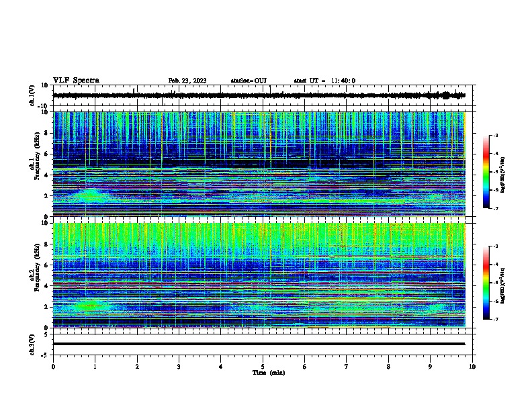Click inside the ch.2 spectrogram panel
Image resolution: width=532 pixels, height=411 pixels.
click(259, 275)
